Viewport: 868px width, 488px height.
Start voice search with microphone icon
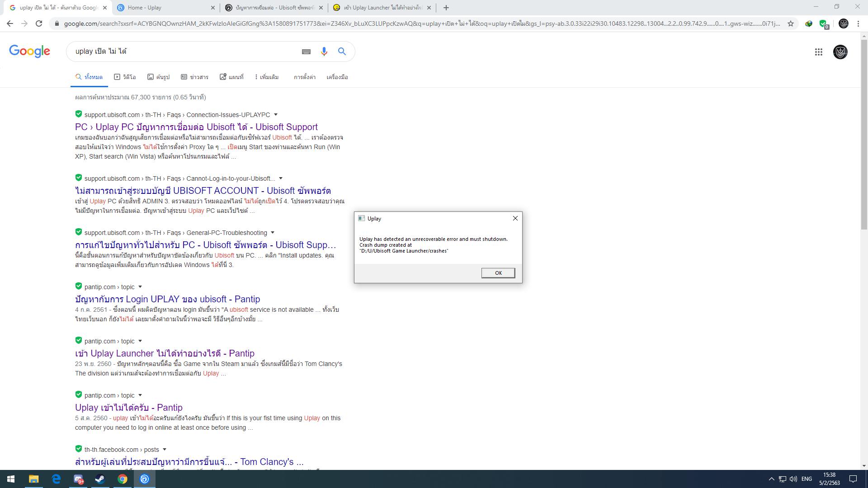(324, 52)
